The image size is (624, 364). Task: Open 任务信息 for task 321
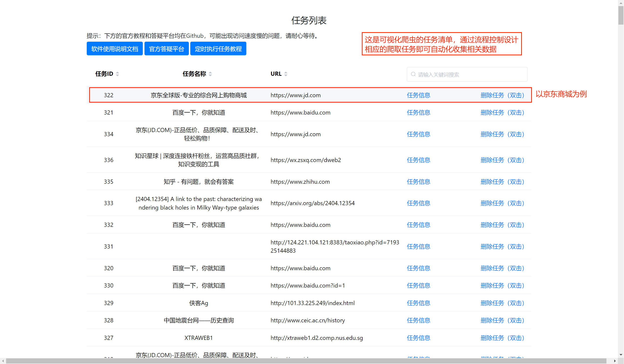418,112
